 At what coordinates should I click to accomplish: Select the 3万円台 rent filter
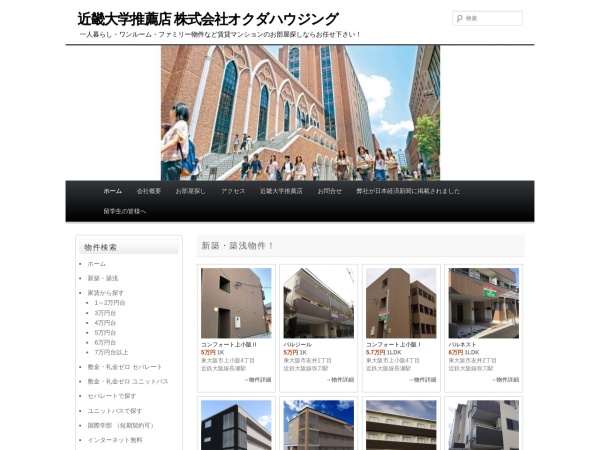point(105,313)
